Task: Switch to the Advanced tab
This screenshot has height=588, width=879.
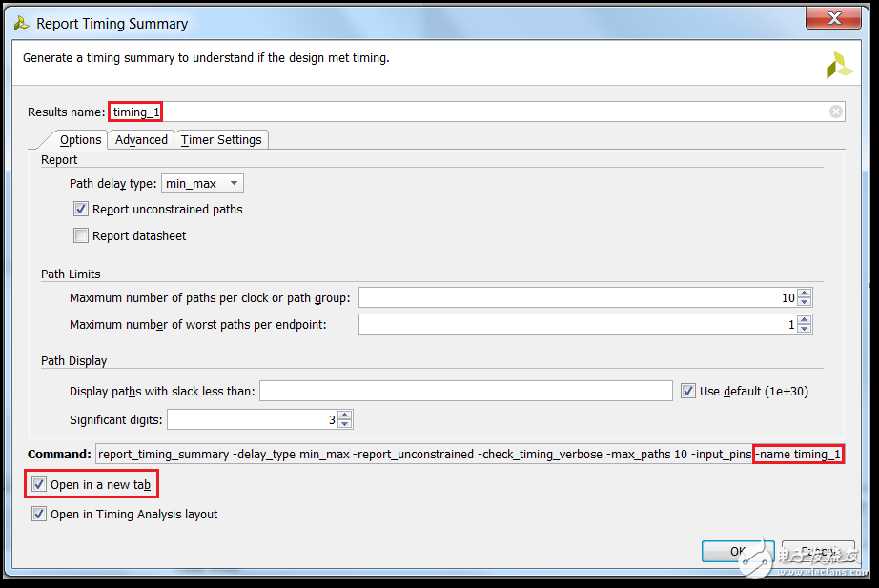Action: [x=141, y=140]
